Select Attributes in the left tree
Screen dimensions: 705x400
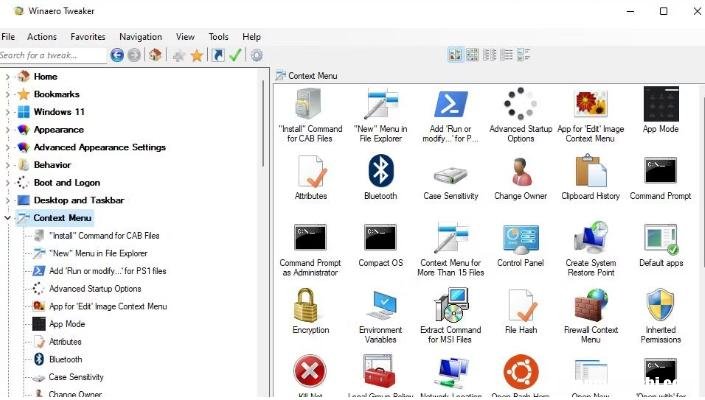pyautogui.click(x=65, y=342)
